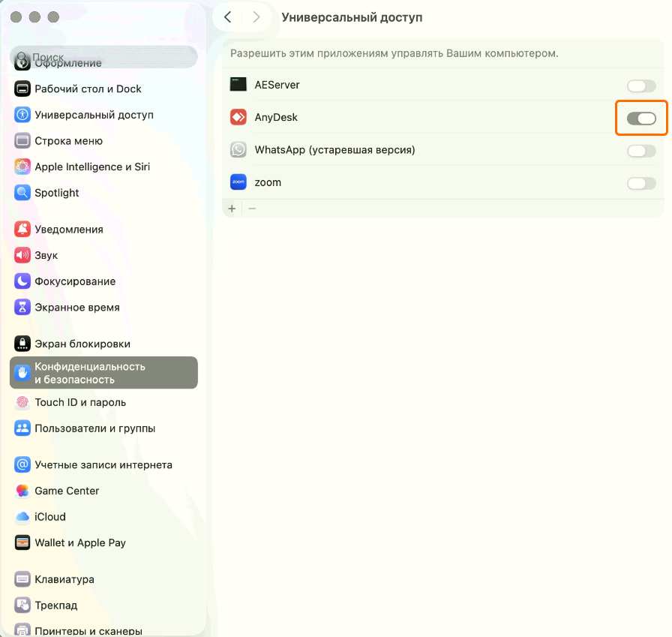This screenshot has height=637, width=672.
Task: Enable the AEServer toggle
Action: 641,86
